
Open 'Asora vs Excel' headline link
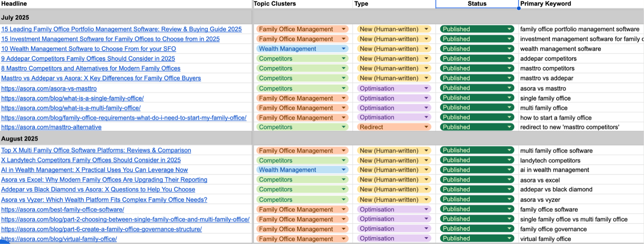click(104, 180)
